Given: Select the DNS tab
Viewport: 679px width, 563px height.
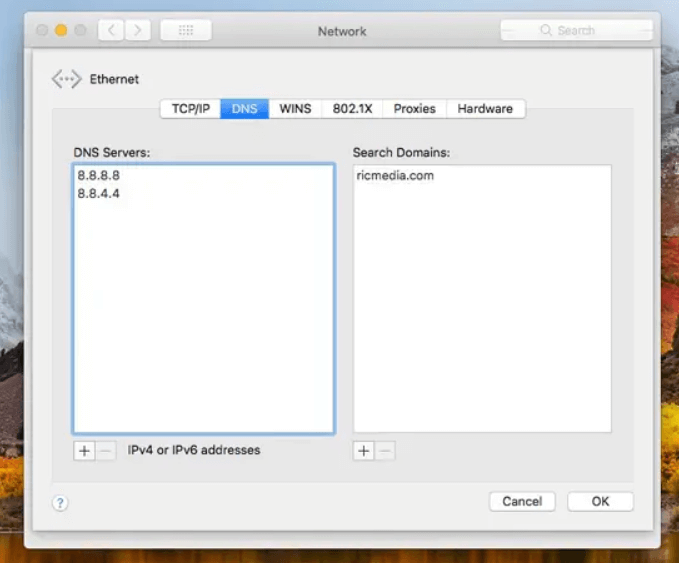Looking at the screenshot, I should click(245, 109).
